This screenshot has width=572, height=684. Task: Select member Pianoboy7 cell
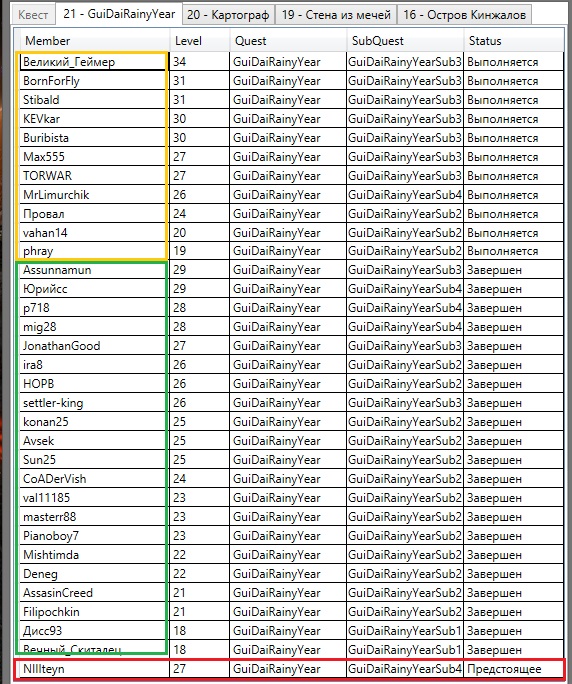(x=93, y=535)
